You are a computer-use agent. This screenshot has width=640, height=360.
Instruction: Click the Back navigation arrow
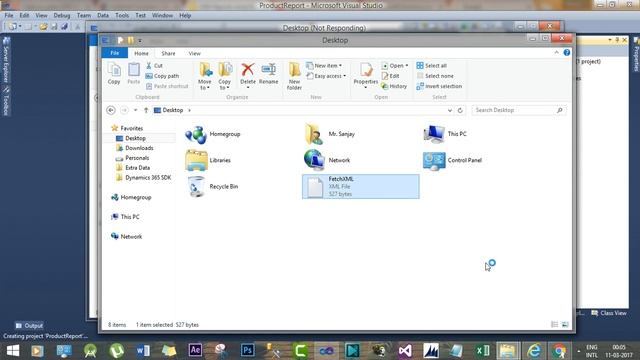(x=111, y=110)
